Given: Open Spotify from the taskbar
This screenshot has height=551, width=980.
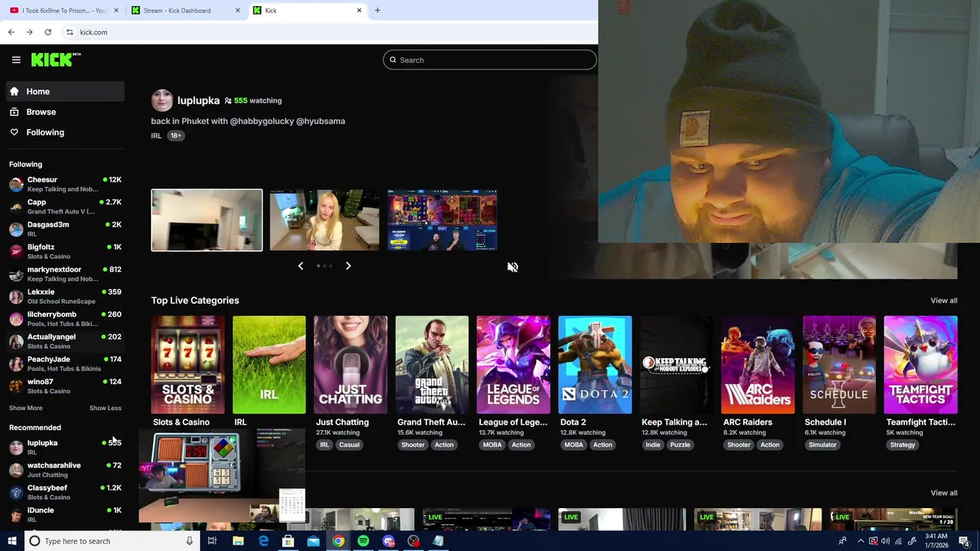Looking at the screenshot, I should (x=363, y=541).
